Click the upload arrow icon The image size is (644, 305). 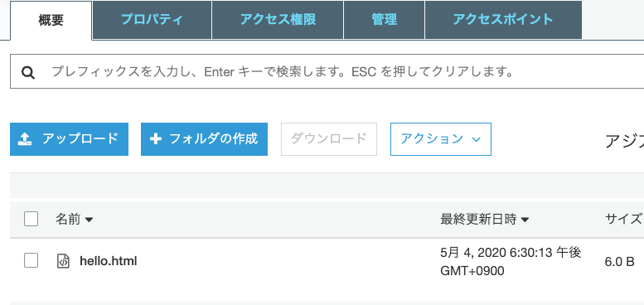point(25,139)
